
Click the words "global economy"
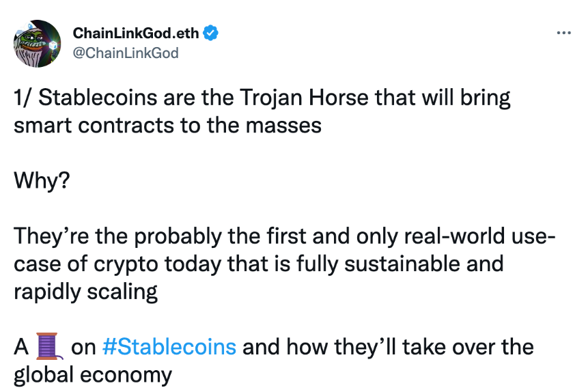pos(93,374)
